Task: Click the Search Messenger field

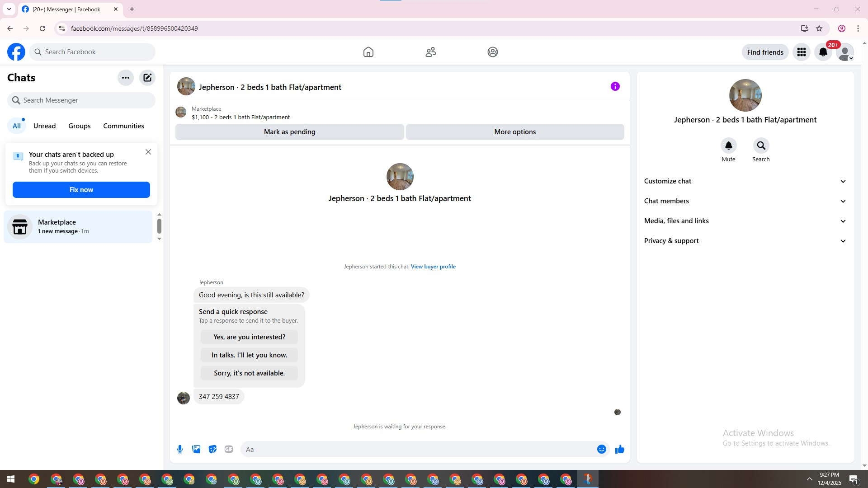Action: click(x=81, y=100)
